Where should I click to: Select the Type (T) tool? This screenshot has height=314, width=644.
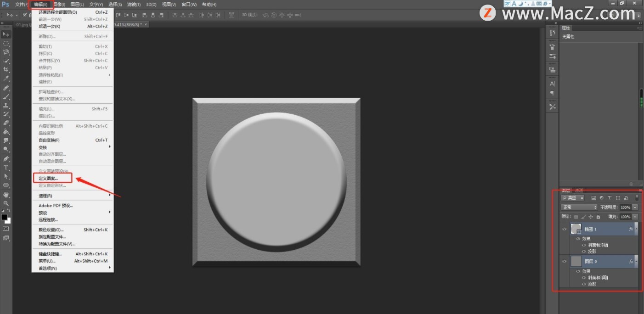click(x=6, y=168)
